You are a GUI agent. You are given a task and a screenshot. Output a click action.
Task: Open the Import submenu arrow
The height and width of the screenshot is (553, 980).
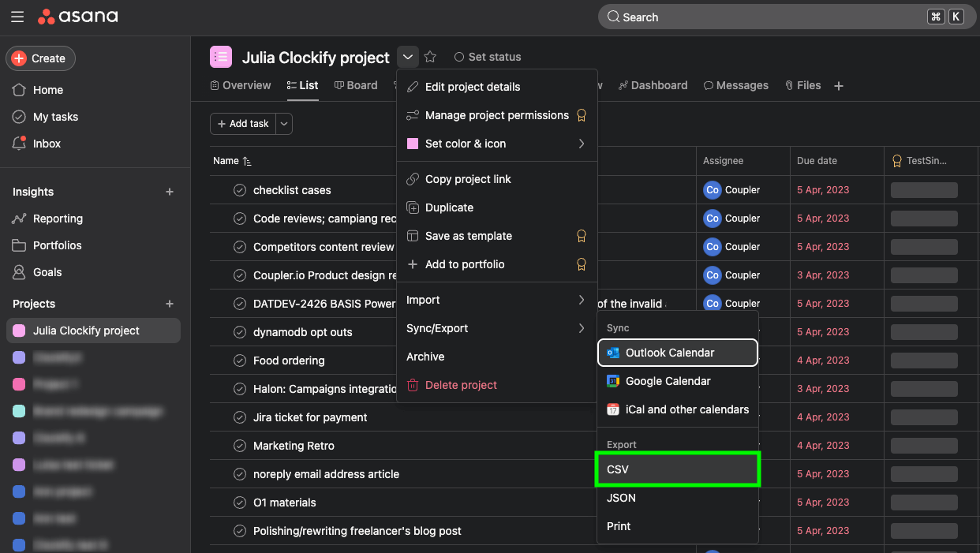tap(582, 300)
